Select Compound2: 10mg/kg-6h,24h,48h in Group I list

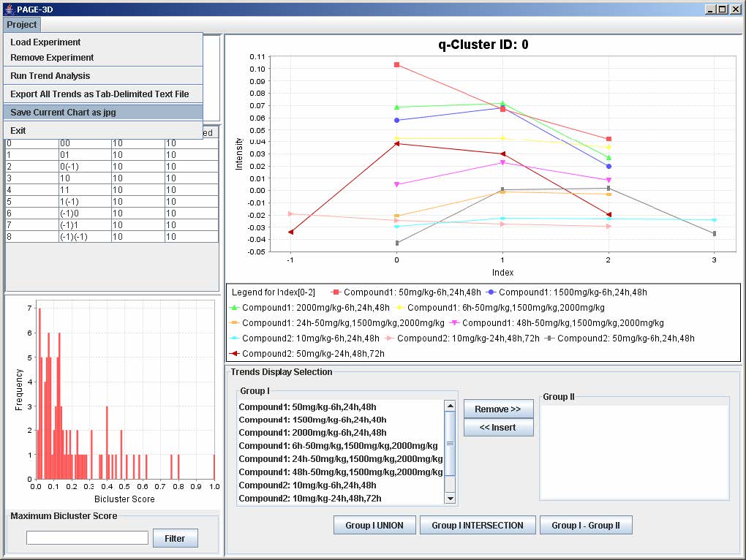click(x=308, y=485)
